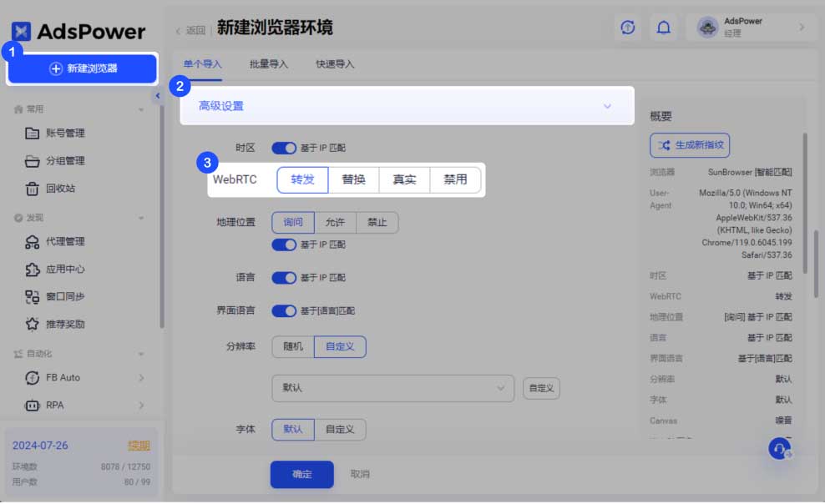Click the customer support headset icon
The width and height of the screenshot is (825, 504).
pos(779,449)
